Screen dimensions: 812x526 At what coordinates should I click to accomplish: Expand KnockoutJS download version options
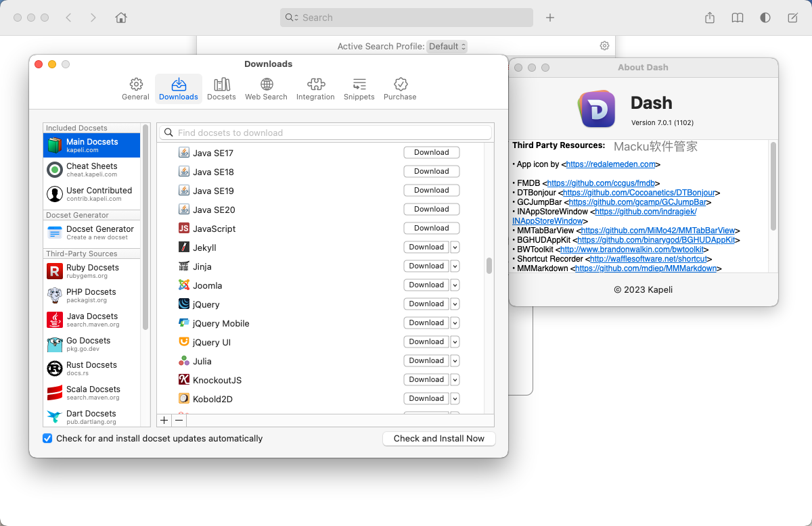[455, 380]
